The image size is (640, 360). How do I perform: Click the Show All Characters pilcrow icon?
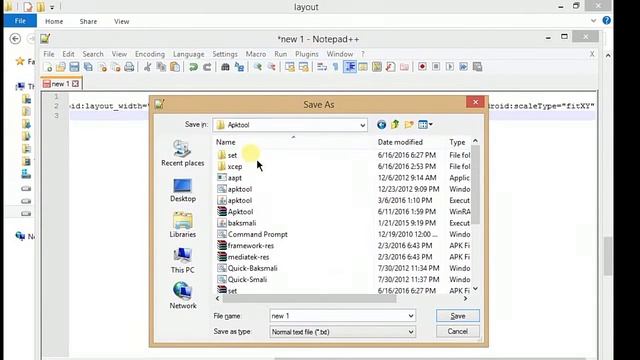[336, 67]
